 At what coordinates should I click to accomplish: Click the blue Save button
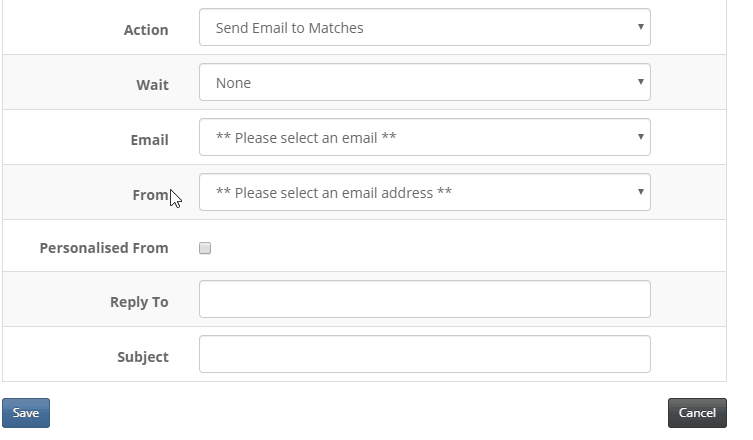point(26,413)
